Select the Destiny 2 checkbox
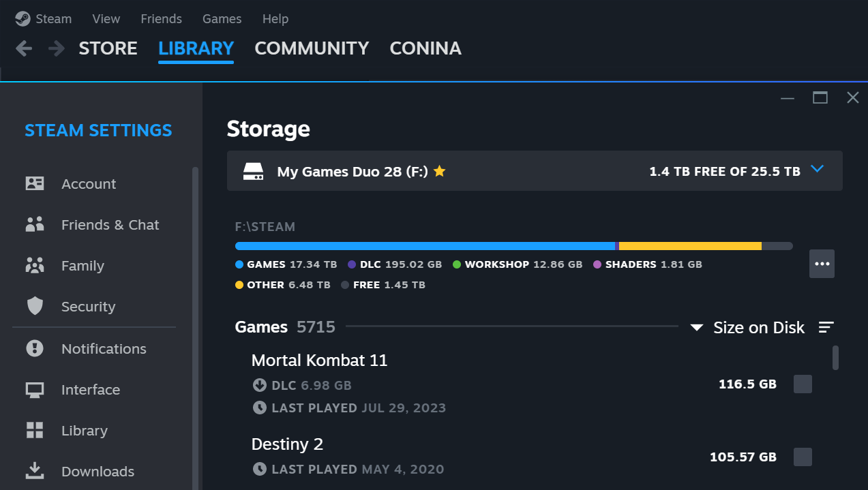The height and width of the screenshot is (490, 868). 803,457
